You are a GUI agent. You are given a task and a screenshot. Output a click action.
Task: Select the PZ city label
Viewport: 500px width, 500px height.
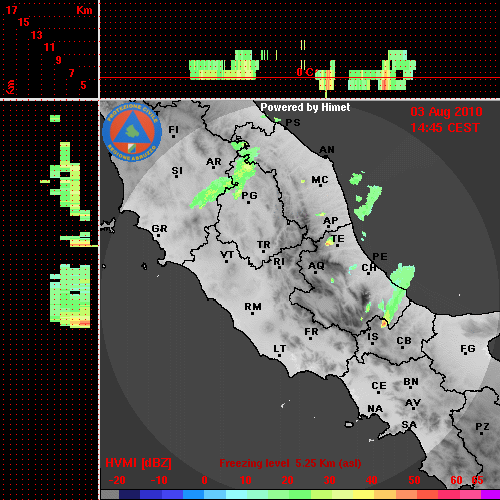pos(482,427)
